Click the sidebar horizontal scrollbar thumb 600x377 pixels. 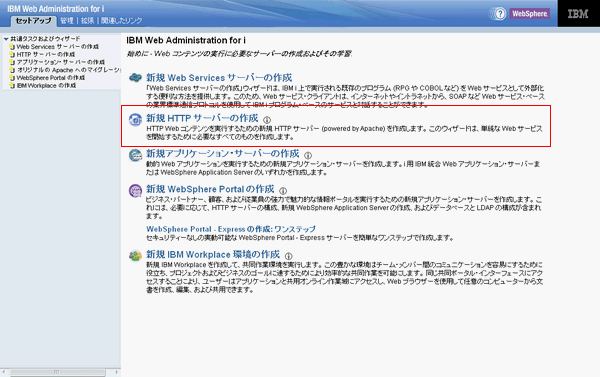(x=57, y=372)
